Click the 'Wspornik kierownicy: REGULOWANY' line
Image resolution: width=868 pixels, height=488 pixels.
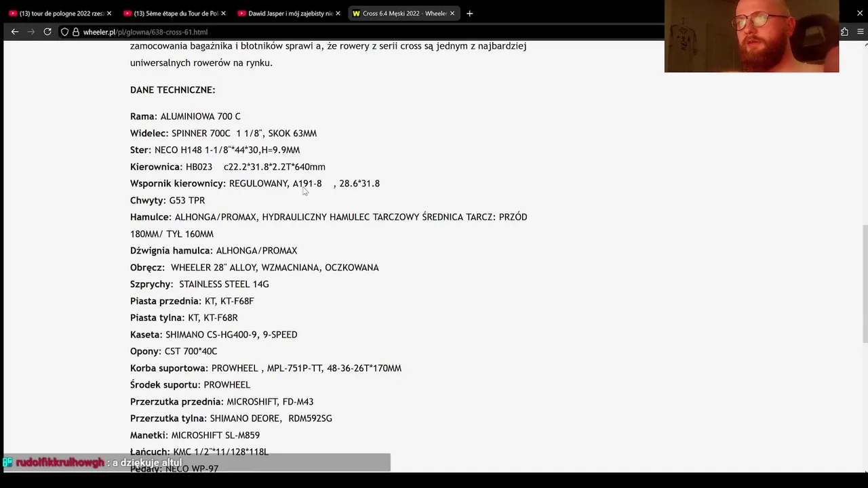click(x=255, y=184)
